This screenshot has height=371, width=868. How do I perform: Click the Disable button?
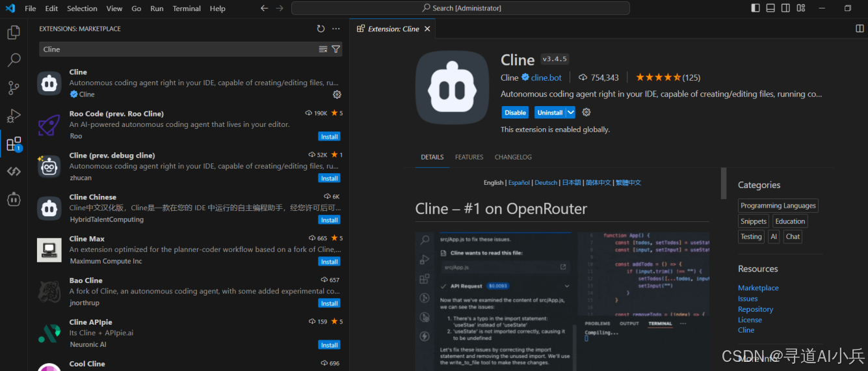click(515, 113)
